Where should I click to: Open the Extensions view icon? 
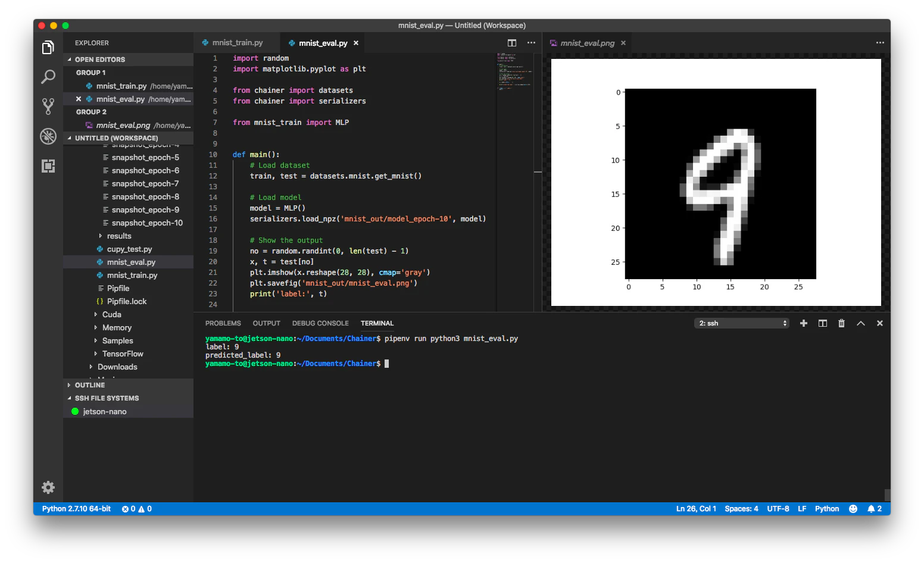point(48,166)
